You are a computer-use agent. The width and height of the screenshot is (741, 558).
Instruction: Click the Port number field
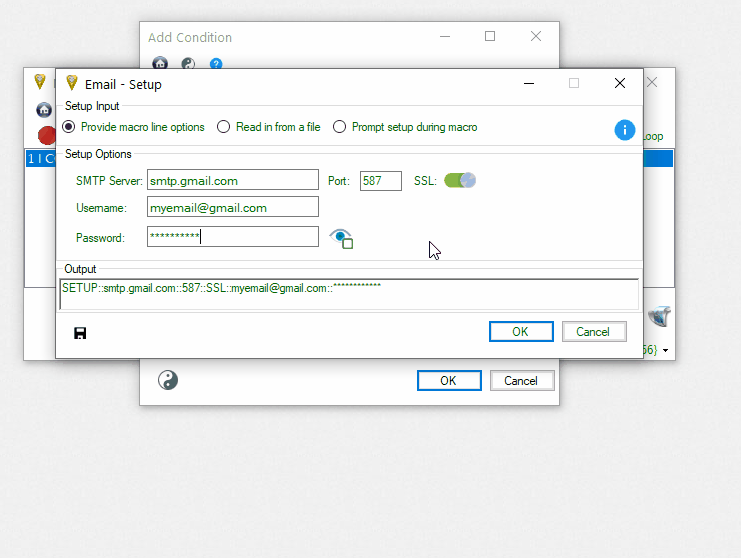click(380, 181)
